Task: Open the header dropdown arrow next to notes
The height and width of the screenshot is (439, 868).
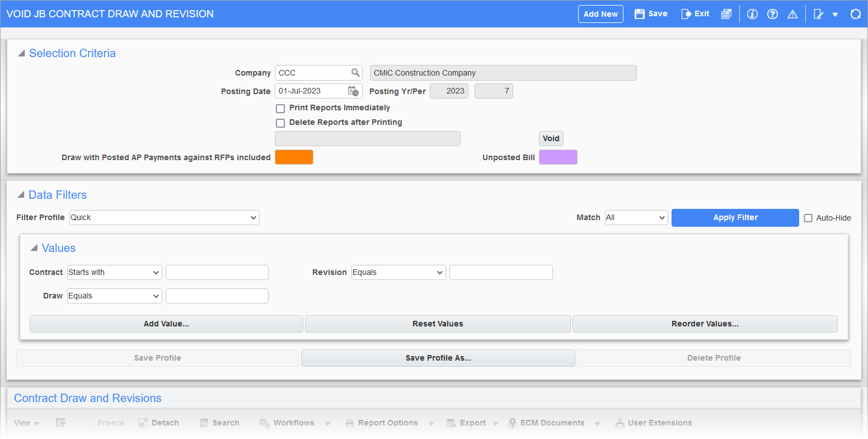Action: 835,15
